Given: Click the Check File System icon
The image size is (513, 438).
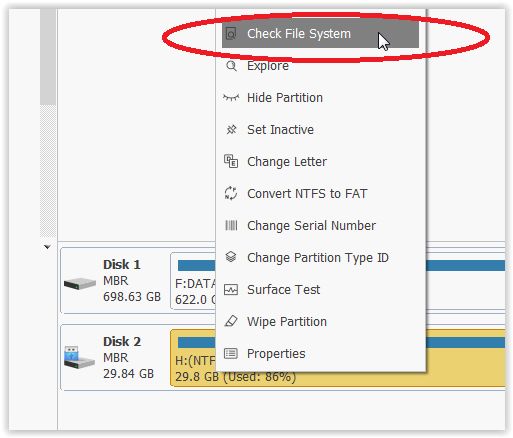Looking at the screenshot, I should point(231,34).
